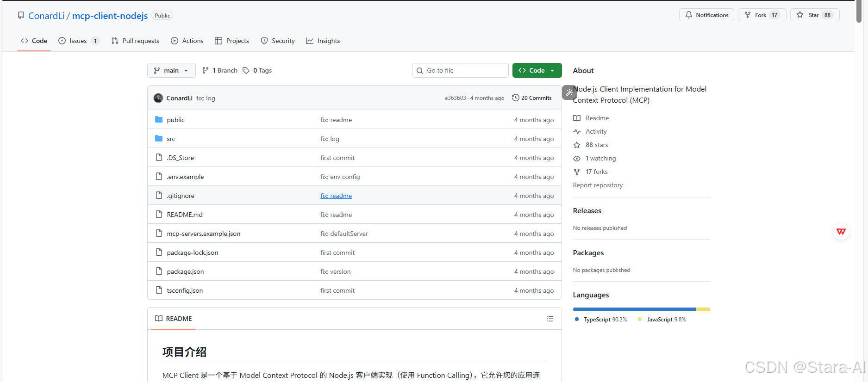Open first commit message of the tsconfig.json row
The image size is (868, 382).
[337, 290]
